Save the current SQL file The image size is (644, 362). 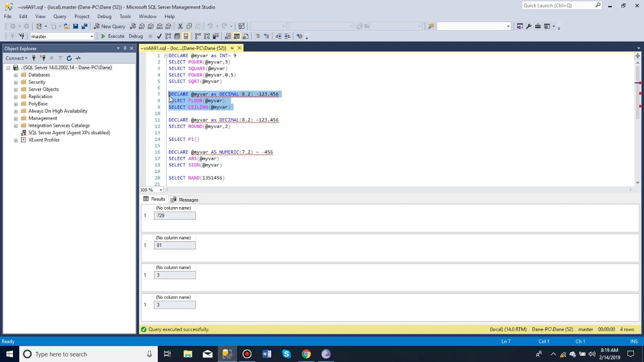pos(75,26)
